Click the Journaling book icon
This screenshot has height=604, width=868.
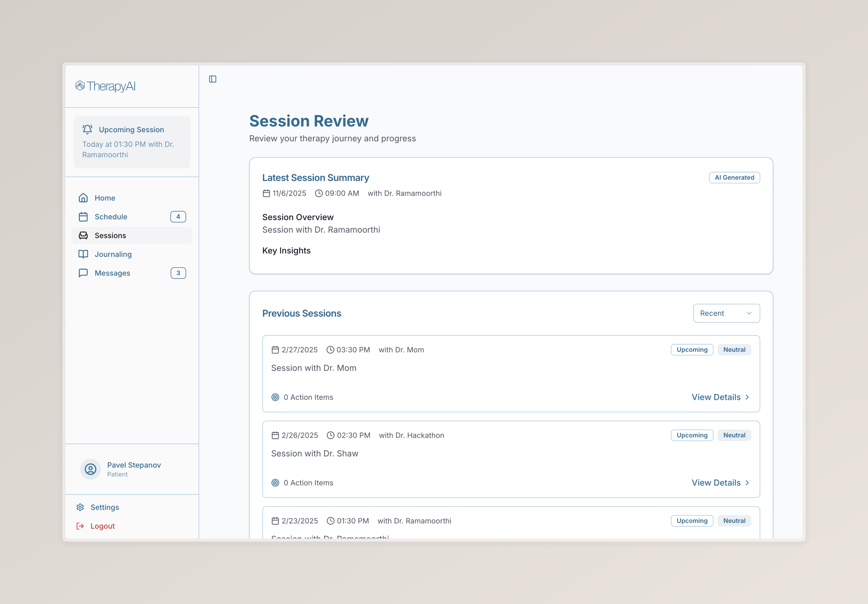pos(83,254)
